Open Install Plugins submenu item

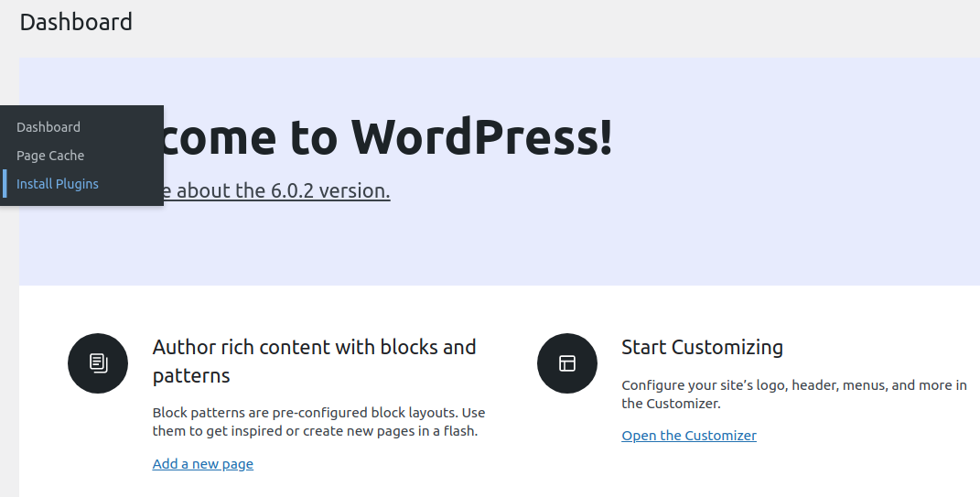point(58,184)
